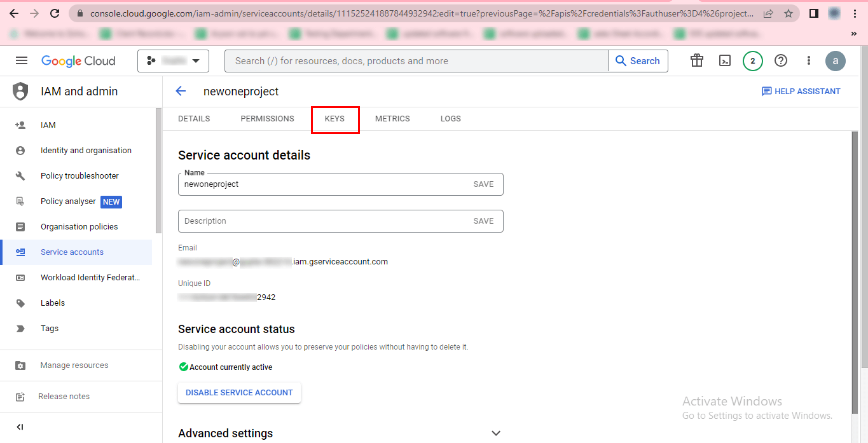Save the service account description
The height and width of the screenshot is (443, 868).
483,221
